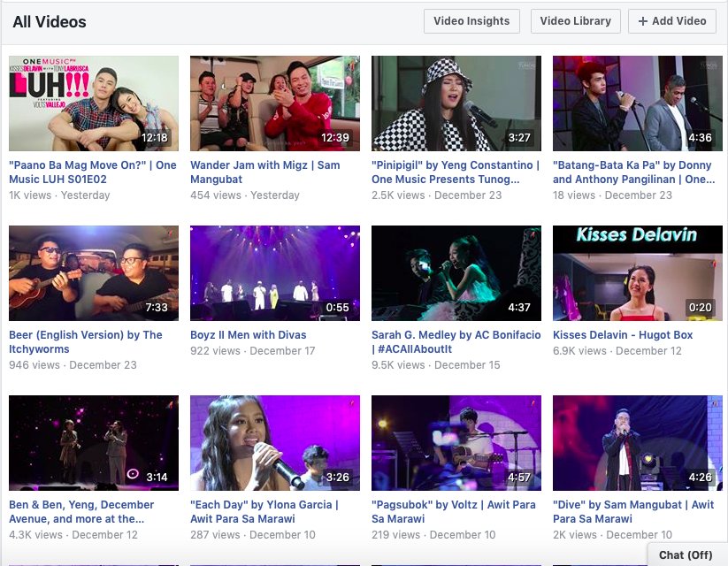Open the Pinipigil video thumbnail
The height and width of the screenshot is (566, 728).
(x=456, y=103)
